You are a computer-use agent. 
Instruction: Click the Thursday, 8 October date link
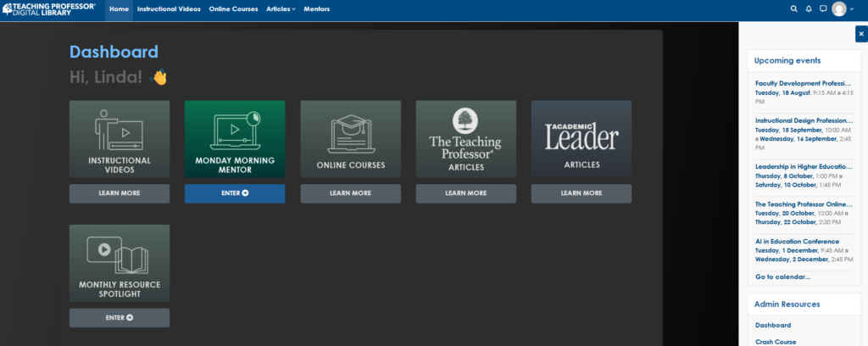(782, 176)
